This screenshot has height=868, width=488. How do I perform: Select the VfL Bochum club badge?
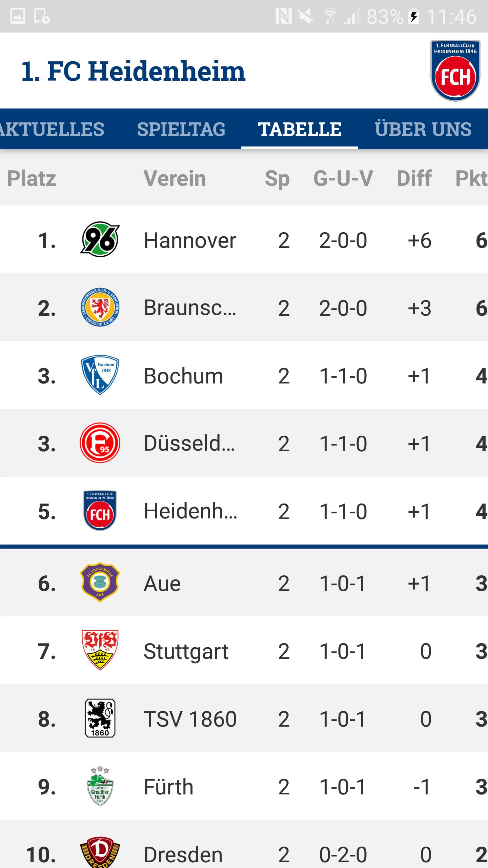coord(100,375)
